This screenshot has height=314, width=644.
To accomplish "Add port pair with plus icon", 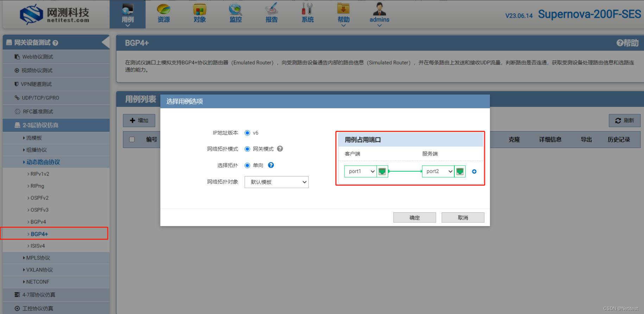I will tap(474, 172).
